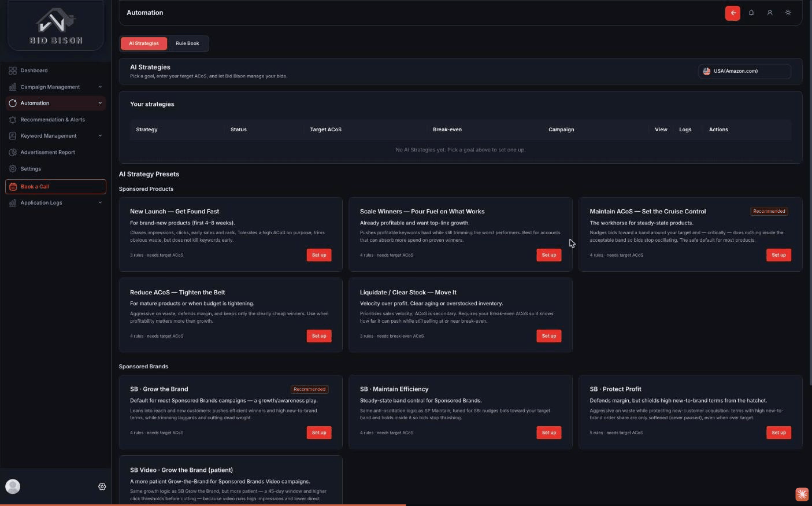Collapse the Automation submenu chevron
This screenshot has height=506, width=812.
[100, 104]
